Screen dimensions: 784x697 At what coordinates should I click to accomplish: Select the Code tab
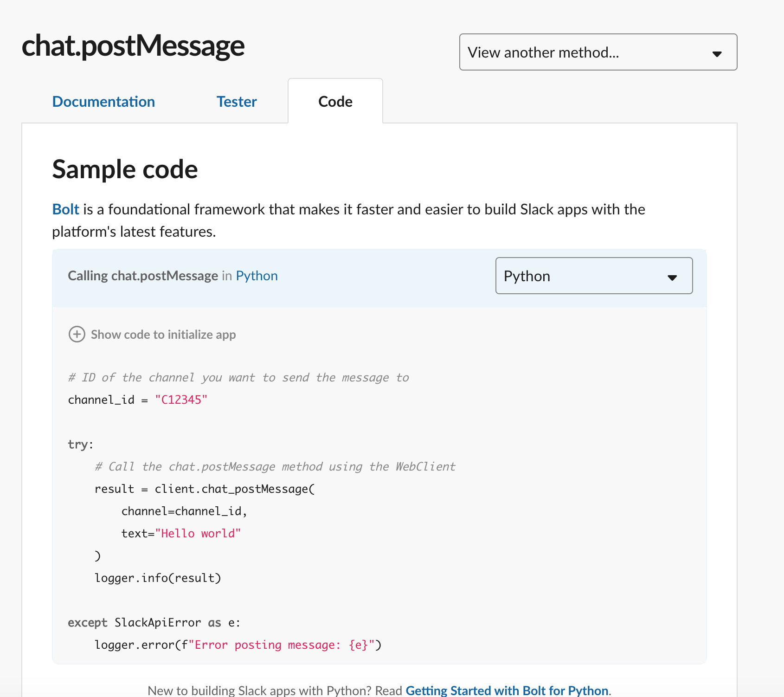[x=335, y=101]
